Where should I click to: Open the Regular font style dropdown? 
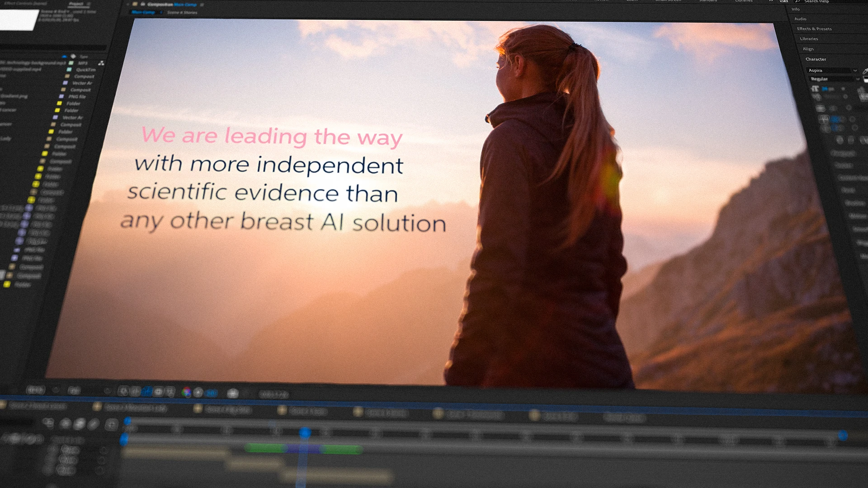(x=835, y=79)
